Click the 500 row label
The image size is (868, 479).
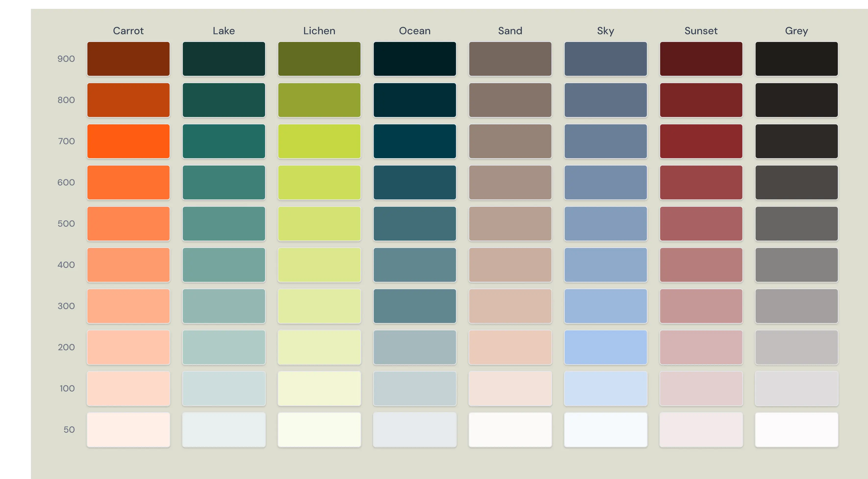click(66, 223)
